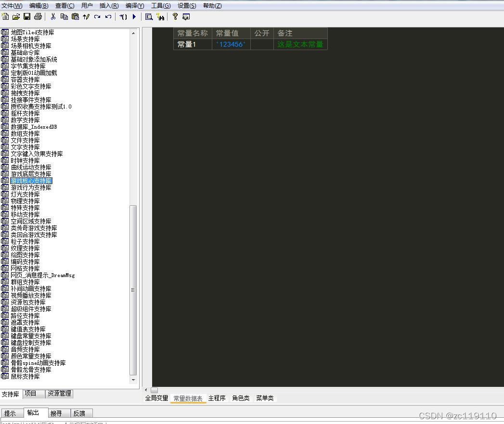The height and width of the screenshot is (424, 504).
Task: Switch to the 菜单类 editor tab
Action: click(265, 398)
